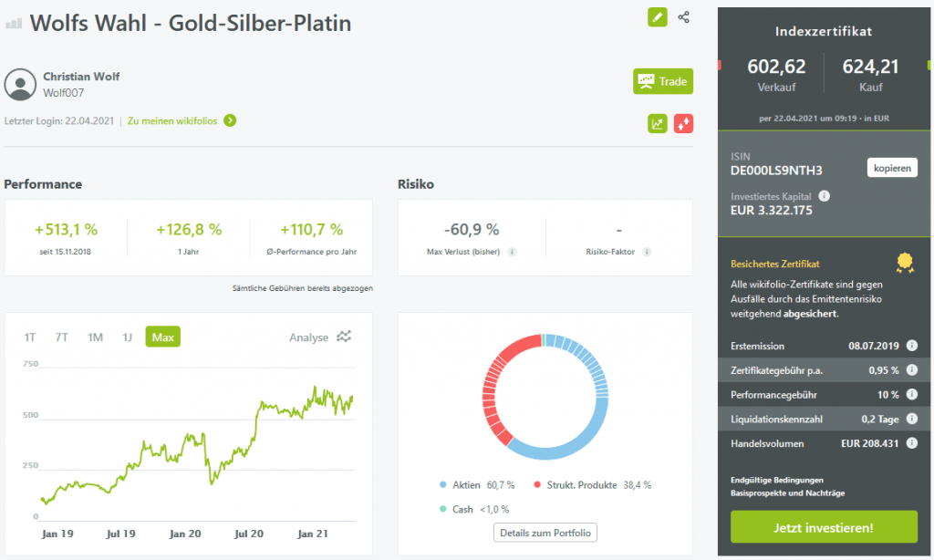Switch chart range to 1T
Viewport: 934px width, 560px height.
[x=30, y=337]
